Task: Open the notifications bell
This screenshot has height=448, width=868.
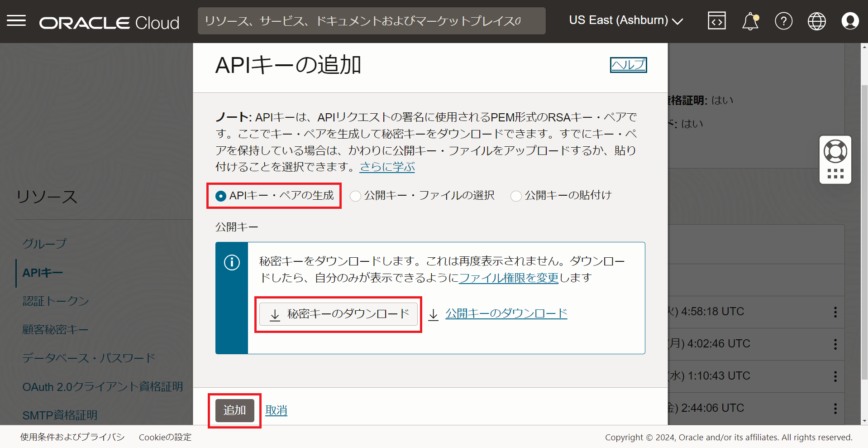Action: [750, 21]
